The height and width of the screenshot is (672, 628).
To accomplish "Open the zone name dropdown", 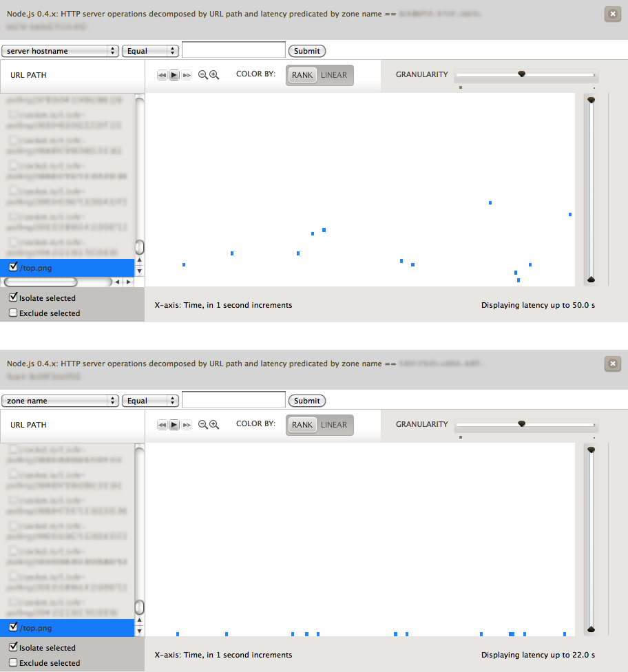I will 61,401.
